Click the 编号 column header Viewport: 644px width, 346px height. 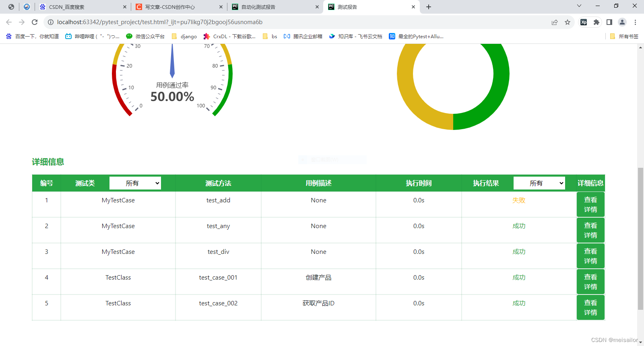(x=46, y=183)
